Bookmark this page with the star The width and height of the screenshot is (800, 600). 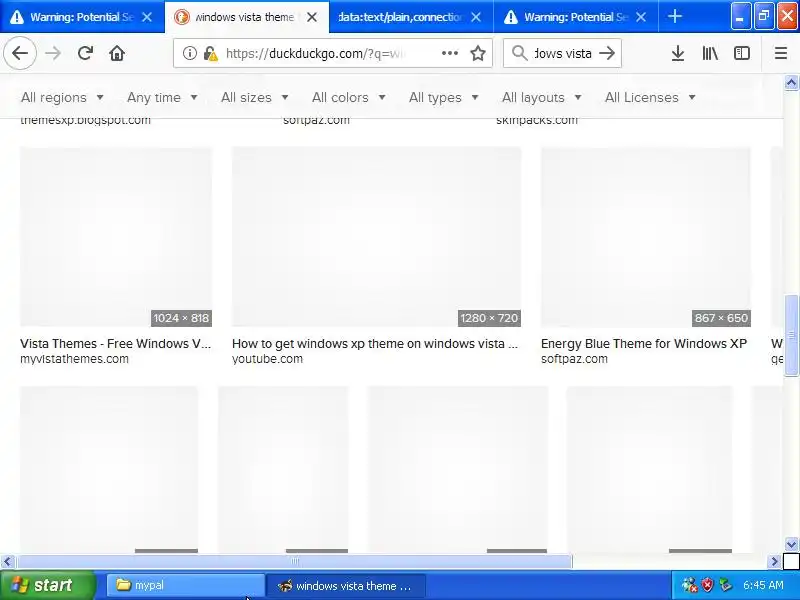478,53
